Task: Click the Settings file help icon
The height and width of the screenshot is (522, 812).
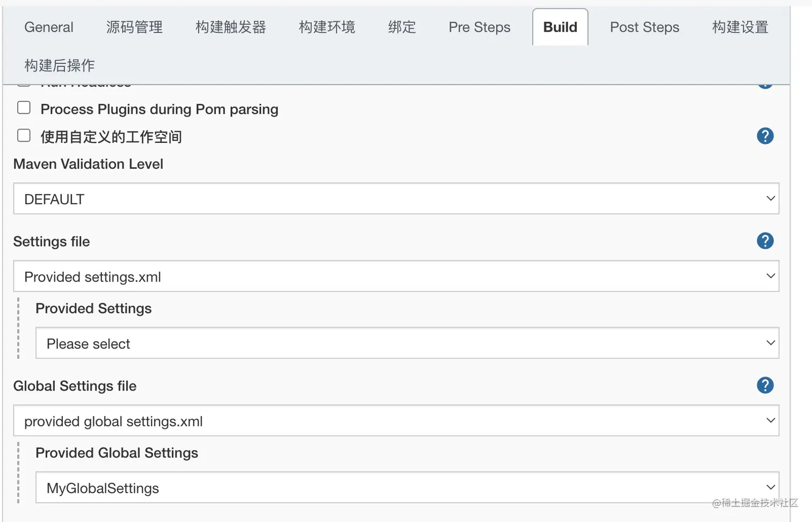Action: (765, 241)
